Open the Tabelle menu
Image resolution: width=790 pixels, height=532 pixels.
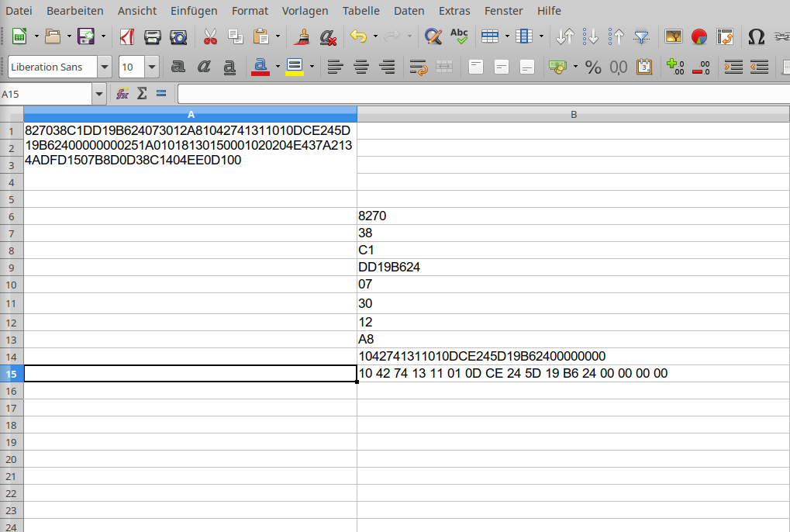click(x=361, y=10)
